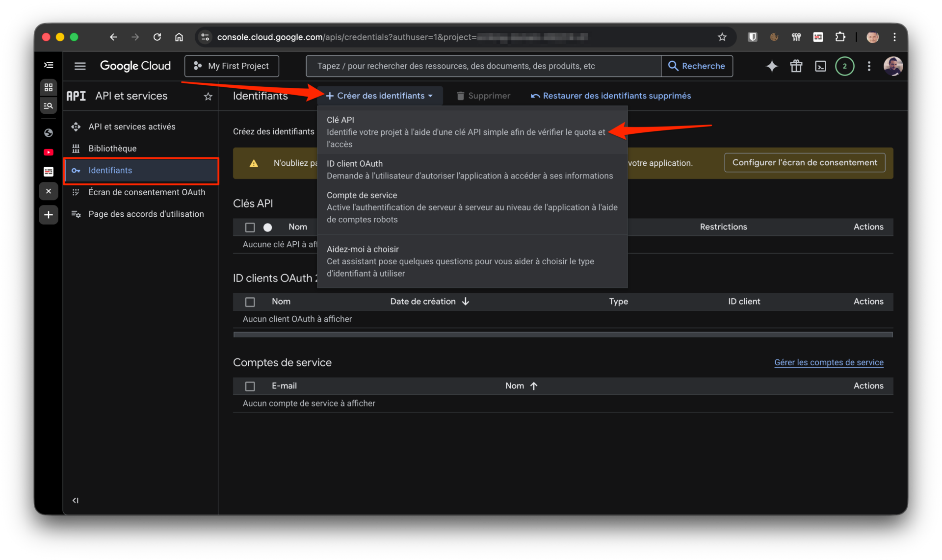This screenshot has width=942, height=560.
Task: Click the gift free trial icon
Action: click(x=796, y=66)
